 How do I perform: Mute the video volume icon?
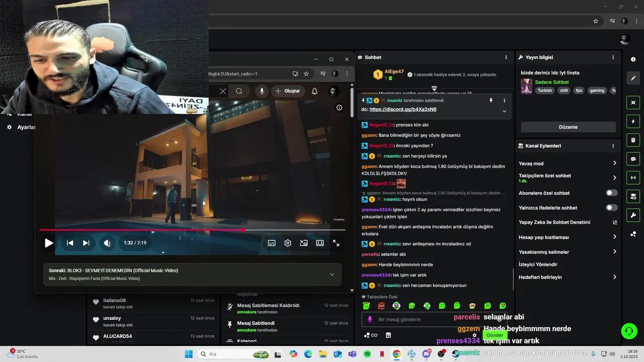(x=107, y=243)
